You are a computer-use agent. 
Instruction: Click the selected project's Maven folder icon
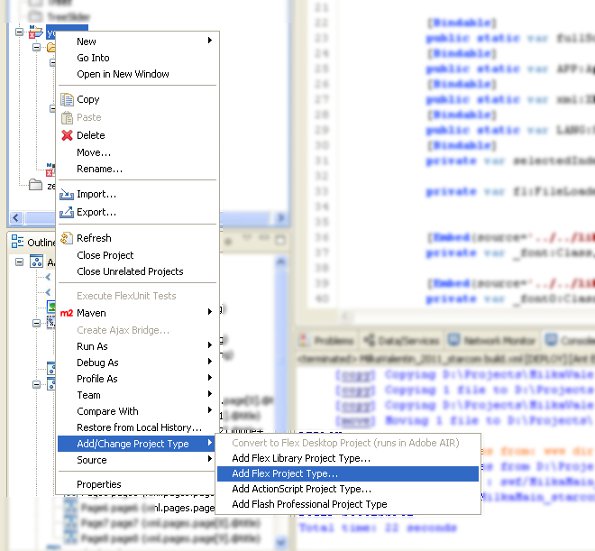[35, 31]
